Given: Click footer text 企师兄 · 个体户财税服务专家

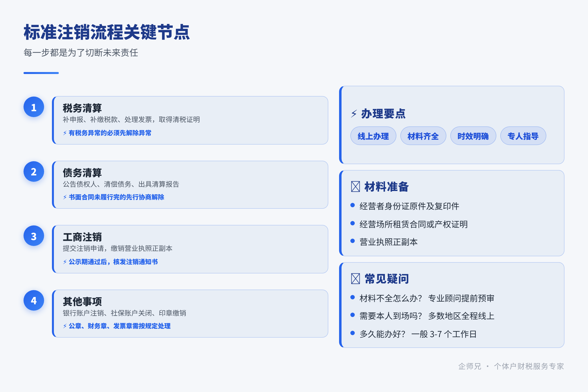Looking at the screenshot, I should point(511,366).
